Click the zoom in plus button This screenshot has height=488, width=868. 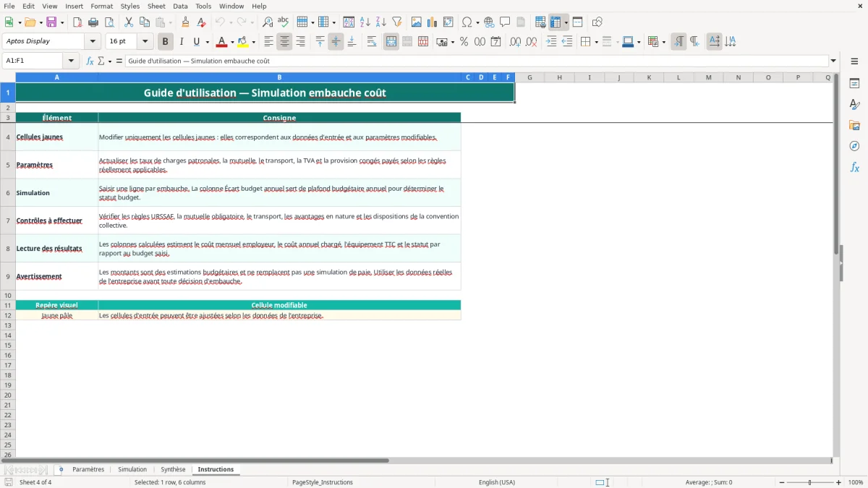pos(839,482)
